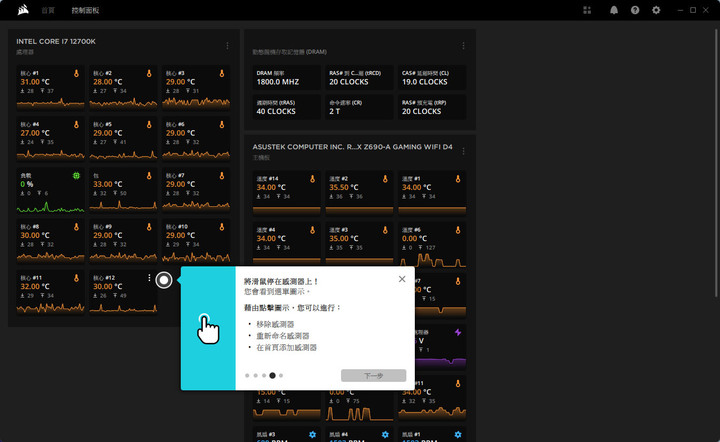Open the settings gear icon

click(x=656, y=10)
